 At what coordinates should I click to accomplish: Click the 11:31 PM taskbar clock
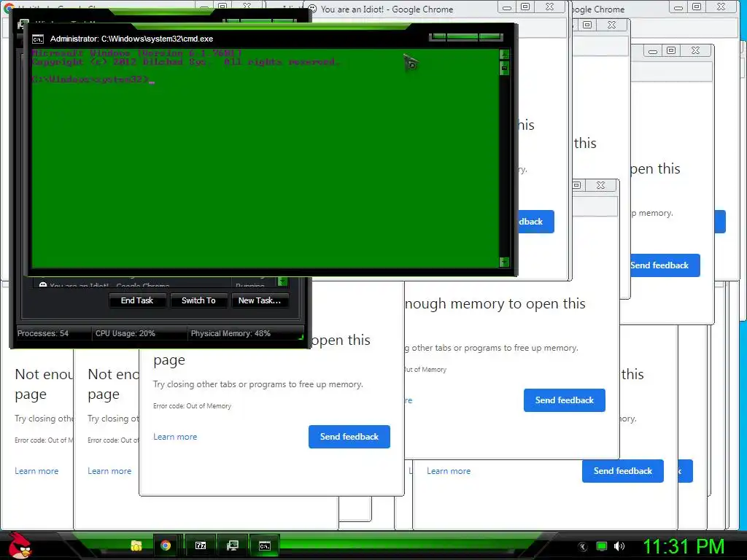(684, 547)
